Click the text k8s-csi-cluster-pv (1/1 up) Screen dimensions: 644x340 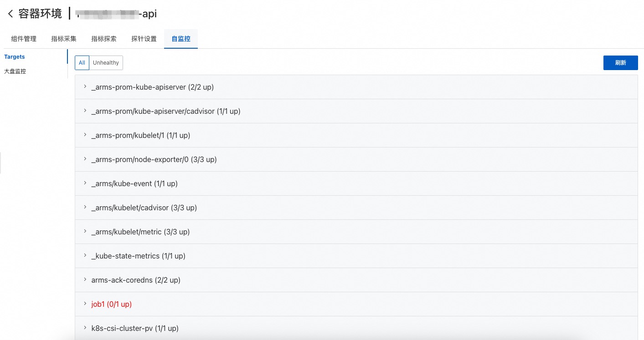coord(135,328)
